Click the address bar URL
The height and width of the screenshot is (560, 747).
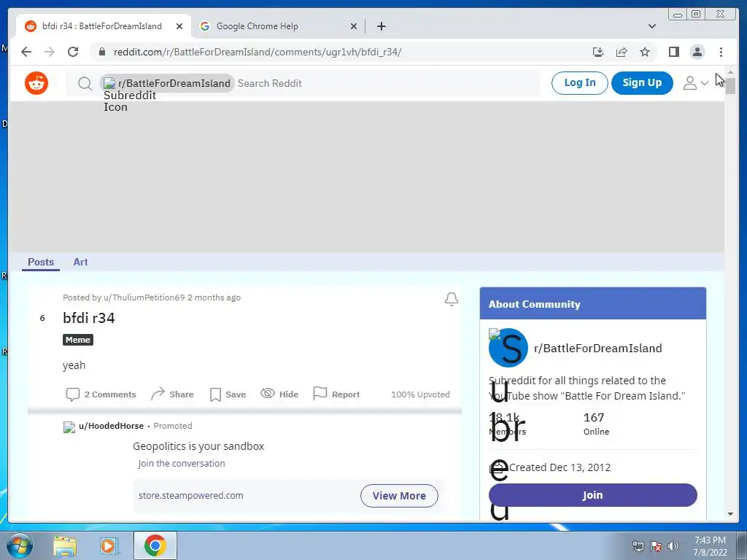pyautogui.click(x=258, y=52)
